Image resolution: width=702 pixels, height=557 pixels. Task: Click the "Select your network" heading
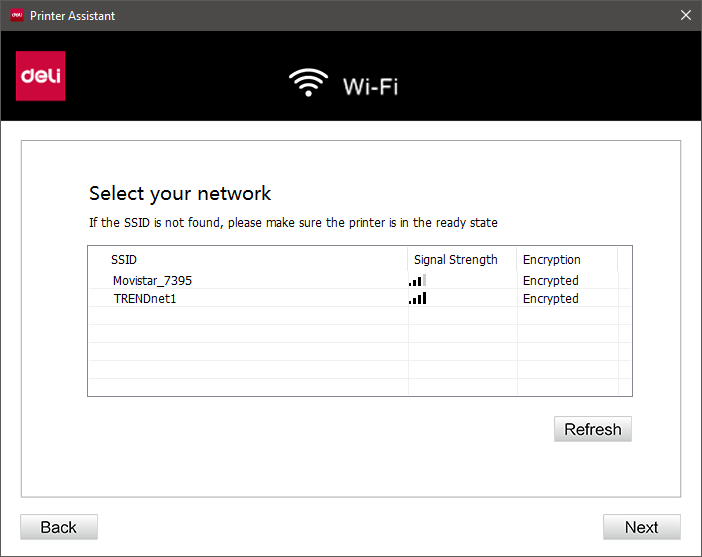180,193
